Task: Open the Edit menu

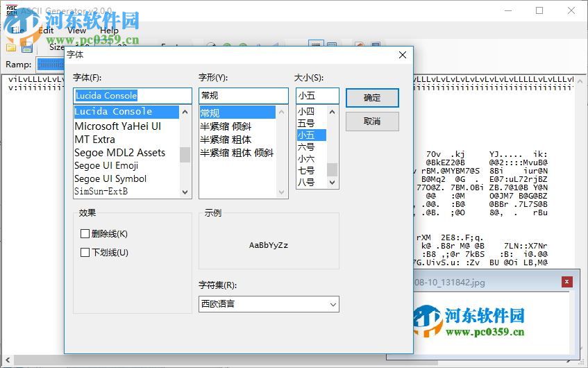Action: click(46, 31)
